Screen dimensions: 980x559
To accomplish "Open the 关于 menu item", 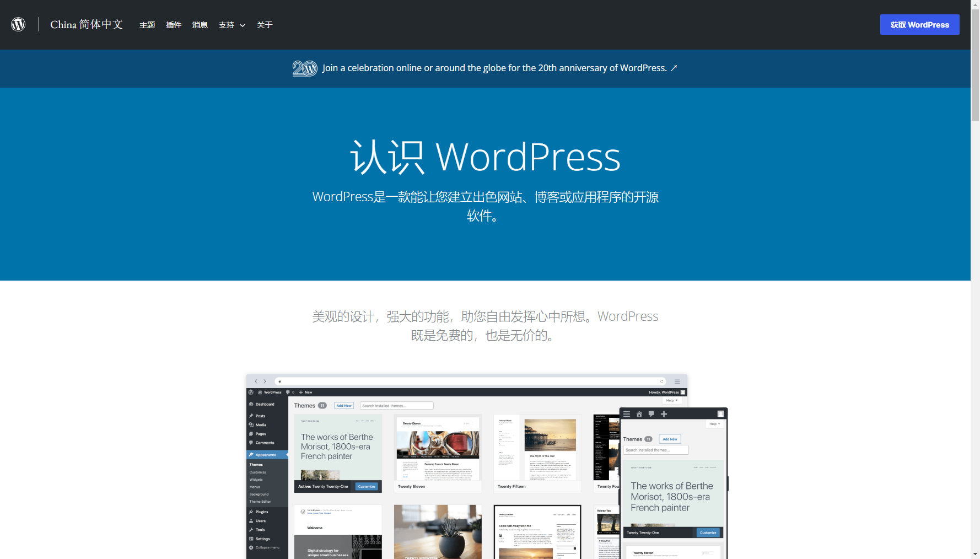I will click(265, 25).
